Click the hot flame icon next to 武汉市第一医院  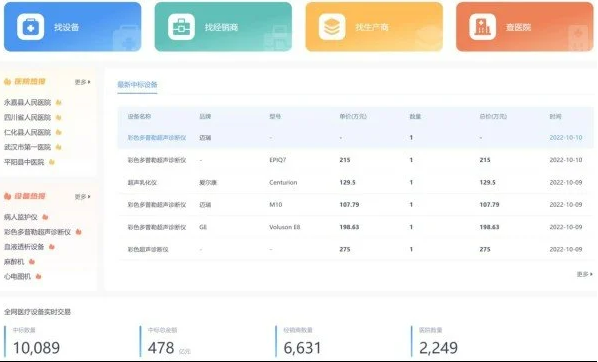tap(58, 147)
